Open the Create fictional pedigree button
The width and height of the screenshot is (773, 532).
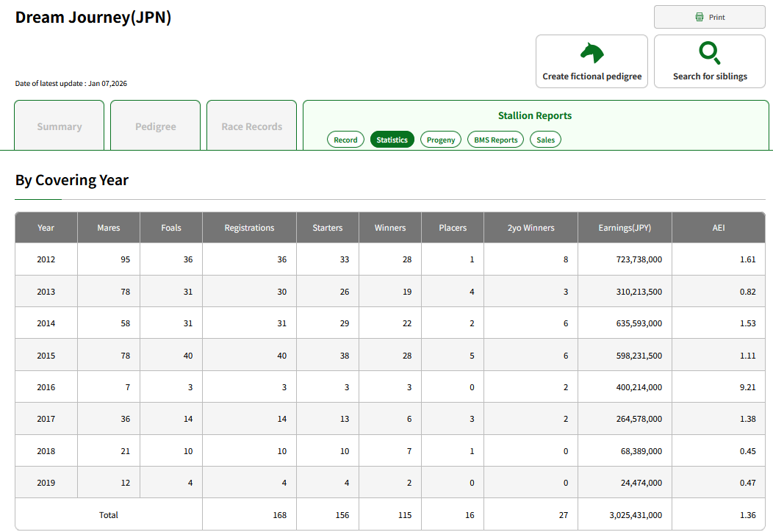[x=592, y=62]
